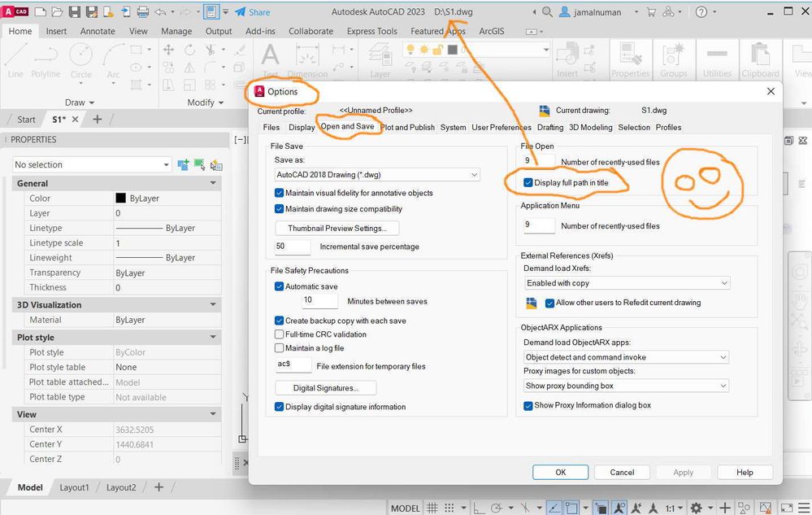
Task: Uncheck Display full path in title
Action: tap(528, 182)
